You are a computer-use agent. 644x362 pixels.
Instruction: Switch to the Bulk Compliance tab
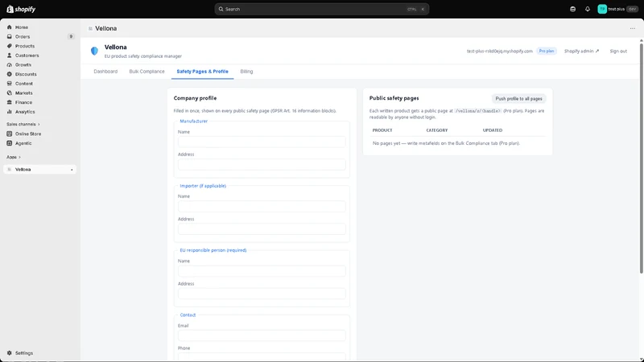(x=147, y=72)
